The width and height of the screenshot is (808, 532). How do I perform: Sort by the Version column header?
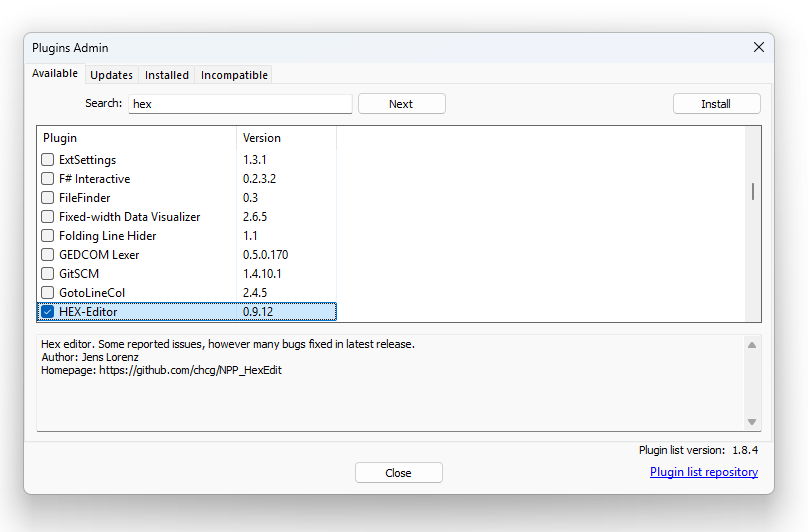coord(286,138)
